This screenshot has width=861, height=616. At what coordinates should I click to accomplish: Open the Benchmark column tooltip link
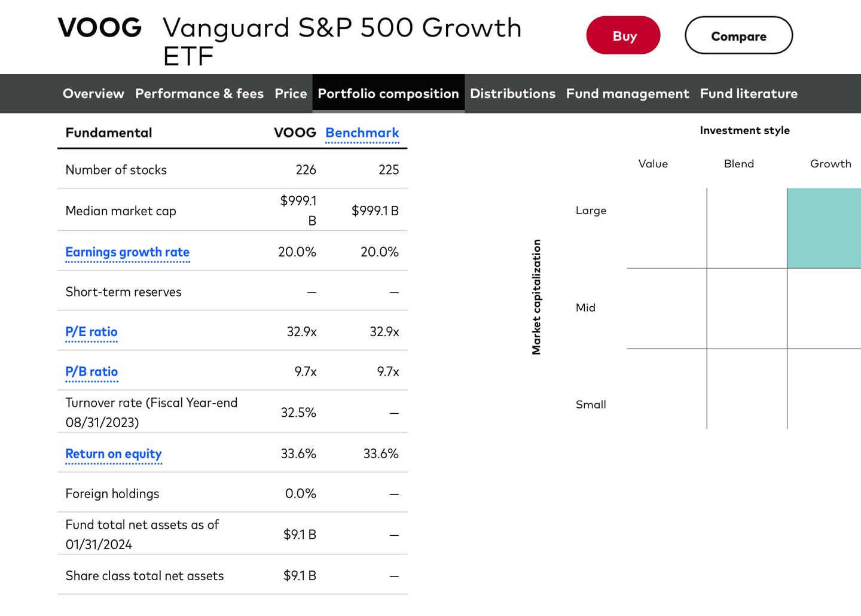362,133
